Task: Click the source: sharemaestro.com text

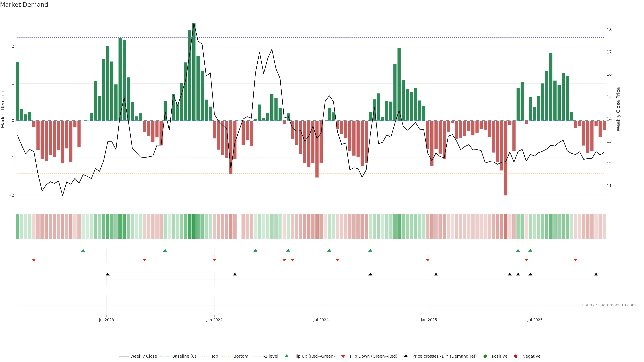Action: point(609,305)
